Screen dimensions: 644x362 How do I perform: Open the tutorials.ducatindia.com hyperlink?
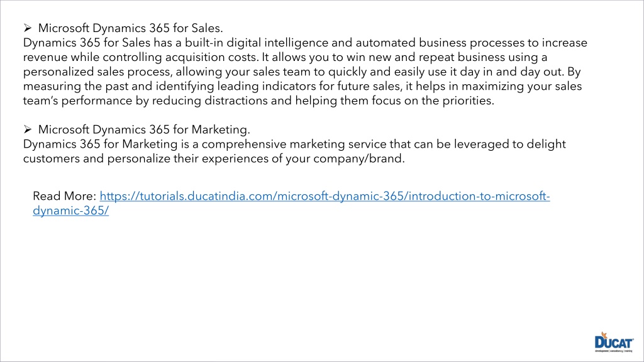tap(325, 196)
